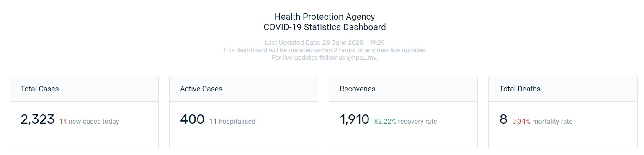
Task: Click the Recoveries card header
Action: coord(403,89)
